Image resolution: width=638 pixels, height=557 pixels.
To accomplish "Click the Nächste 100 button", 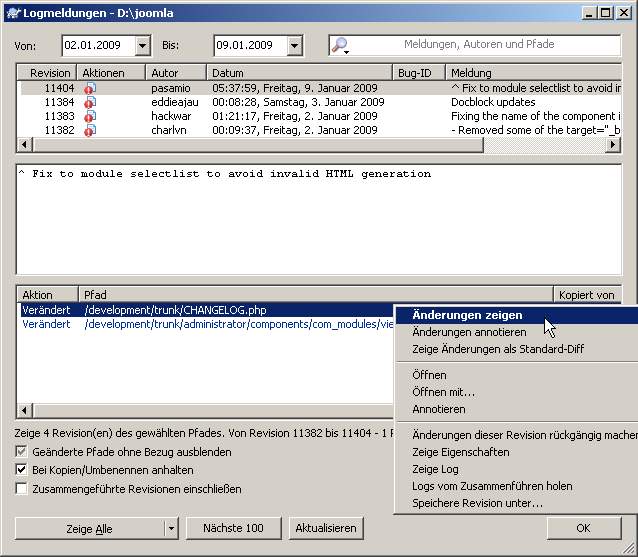I will [234, 528].
